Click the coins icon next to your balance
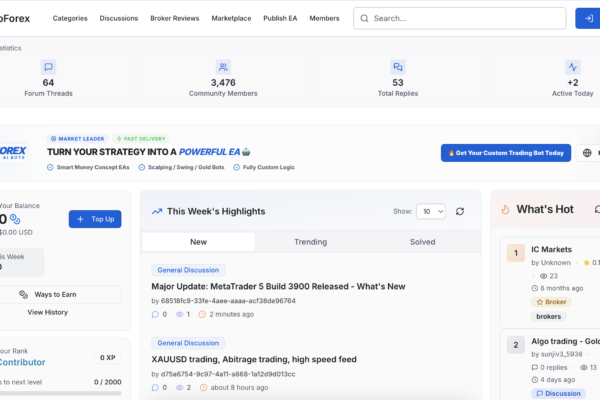The width and height of the screenshot is (600, 400). click(15, 219)
